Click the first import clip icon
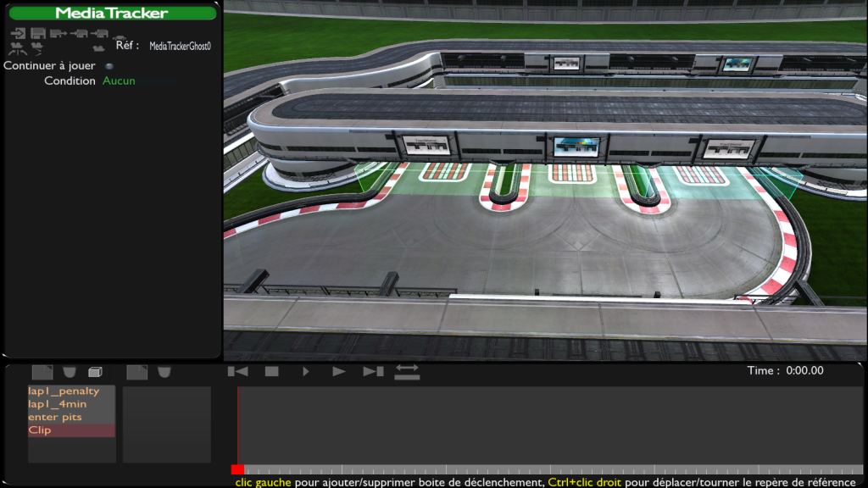The width and height of the screenshot is (868, 488). [79, 34]
